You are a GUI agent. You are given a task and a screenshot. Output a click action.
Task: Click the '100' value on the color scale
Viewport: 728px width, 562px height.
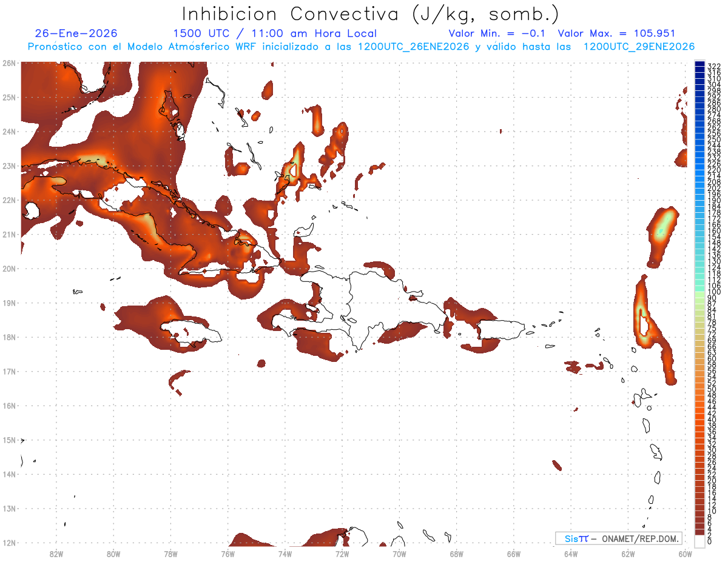click(x=714, y=292)
